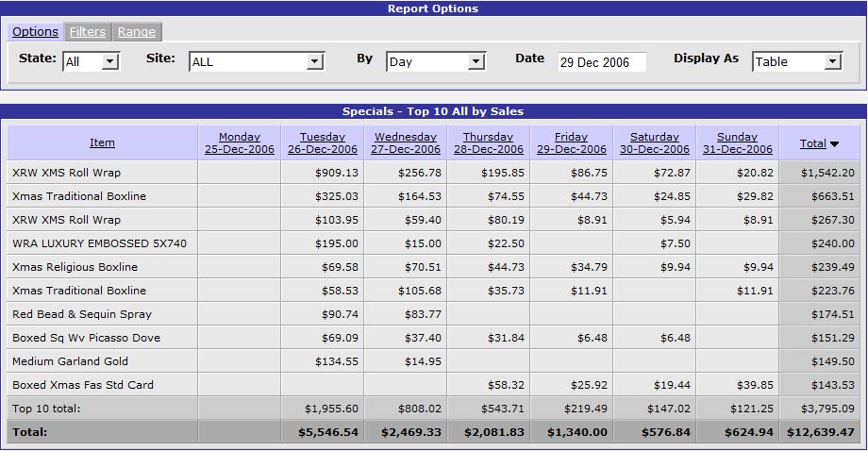This screenshot has width=868, height=451.
Task: Click the $240.00 total value
Action: pyautogui.click(x=833, y=243)
